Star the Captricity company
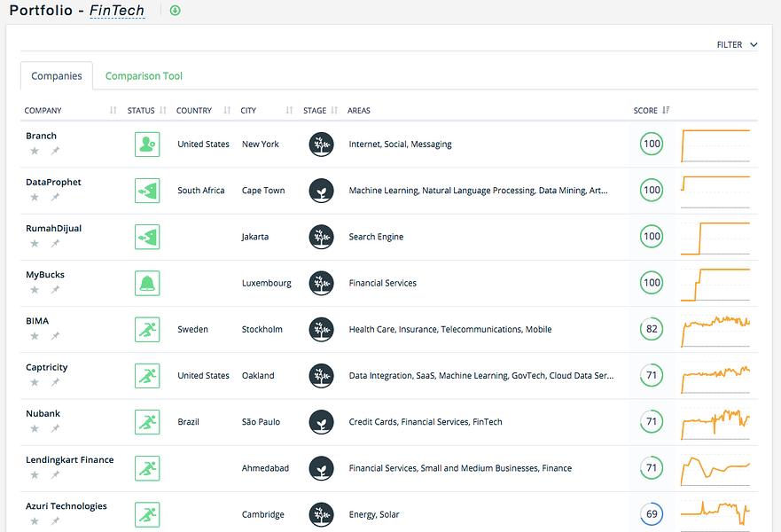The width and height of the screenshot is (781, 532). 35,382
